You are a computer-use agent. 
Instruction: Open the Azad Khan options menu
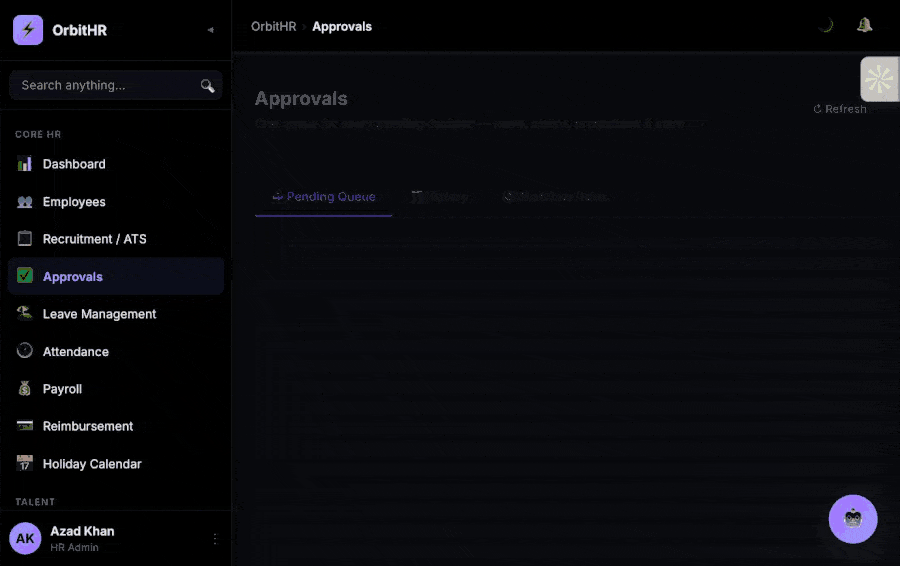click(215, 538)
